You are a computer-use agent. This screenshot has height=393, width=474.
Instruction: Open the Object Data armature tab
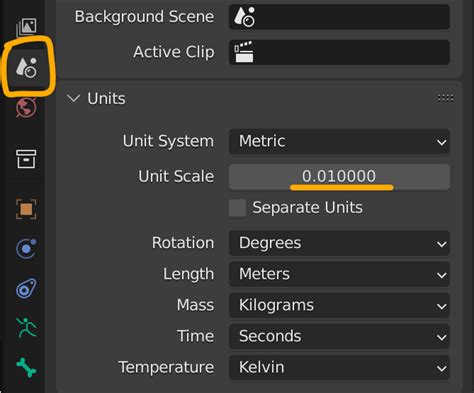pos(26,327)
